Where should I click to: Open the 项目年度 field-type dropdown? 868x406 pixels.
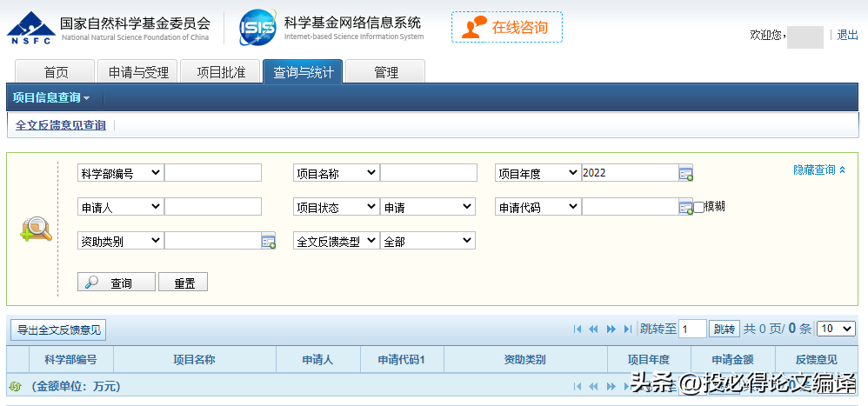[x=538, y=173]
